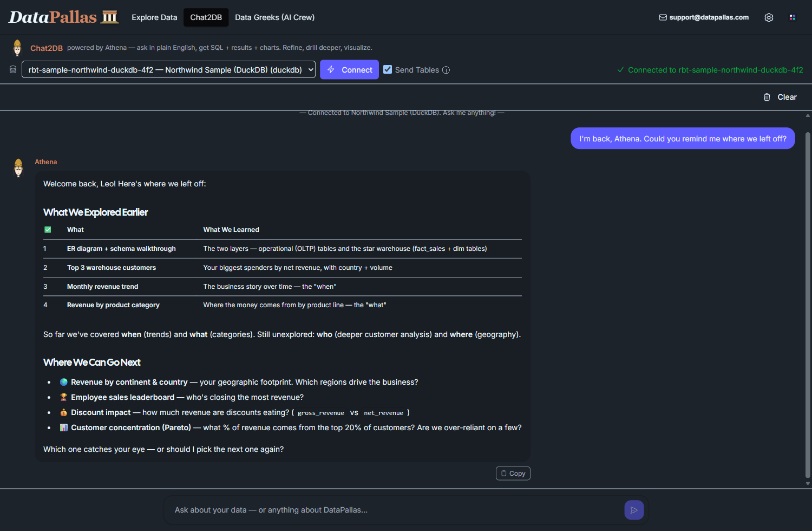The height and width of the screenshot is (531, 812).
Task: Click the database cylinder icon
Action: point(13,69)
